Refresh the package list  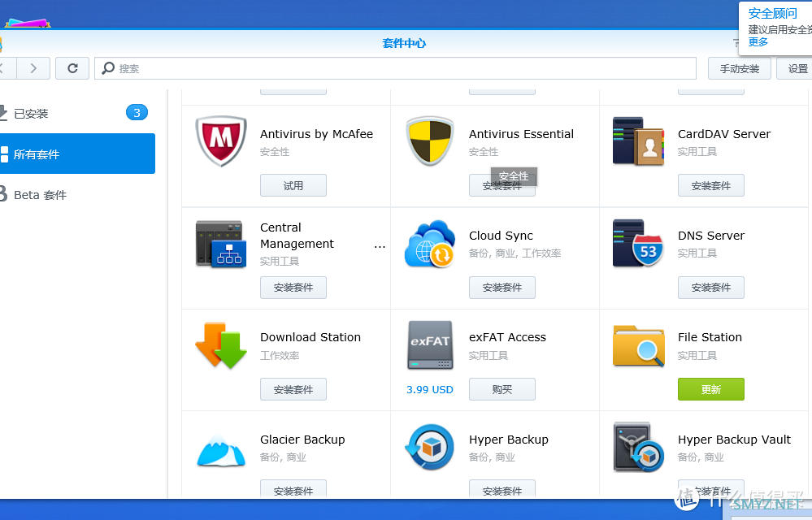(72, 68)
